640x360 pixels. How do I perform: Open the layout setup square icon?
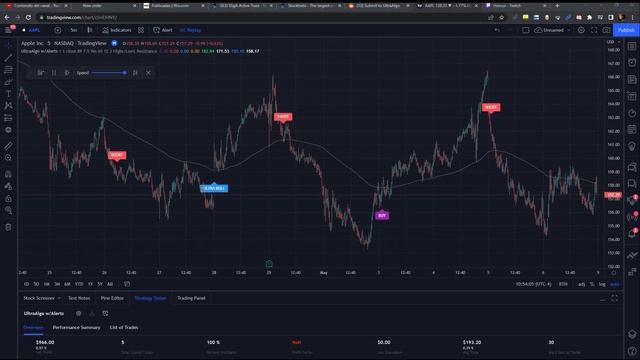(x=526, y=30)
